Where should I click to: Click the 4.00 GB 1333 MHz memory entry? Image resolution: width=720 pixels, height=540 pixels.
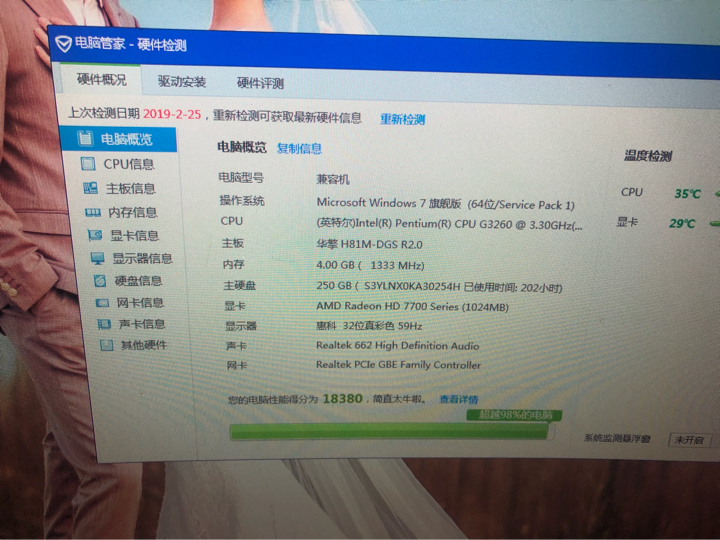tap(370, 265)
